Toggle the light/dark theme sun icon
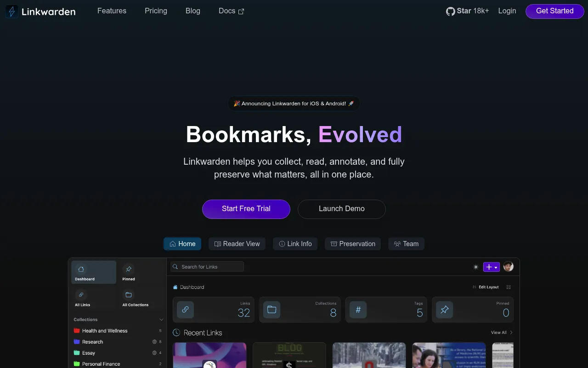 tap(475, 267)
